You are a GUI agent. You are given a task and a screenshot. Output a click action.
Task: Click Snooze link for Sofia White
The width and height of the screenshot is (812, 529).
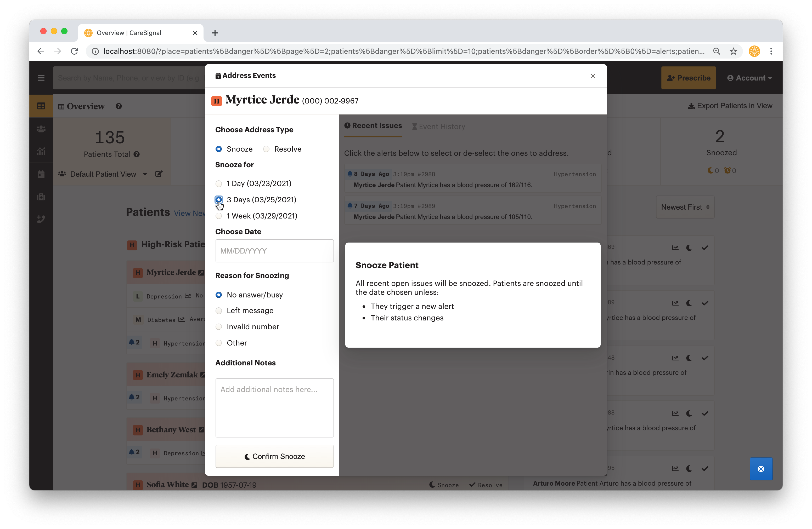[444, 485]
